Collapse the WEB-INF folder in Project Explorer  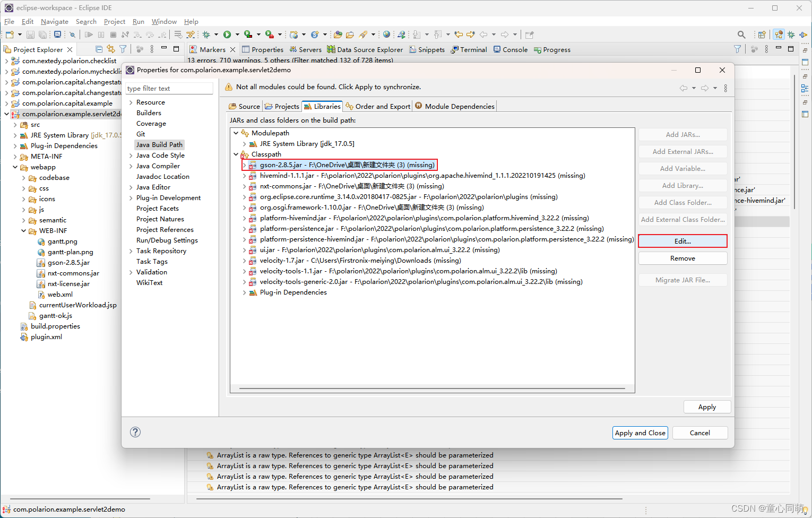(23, 231)
